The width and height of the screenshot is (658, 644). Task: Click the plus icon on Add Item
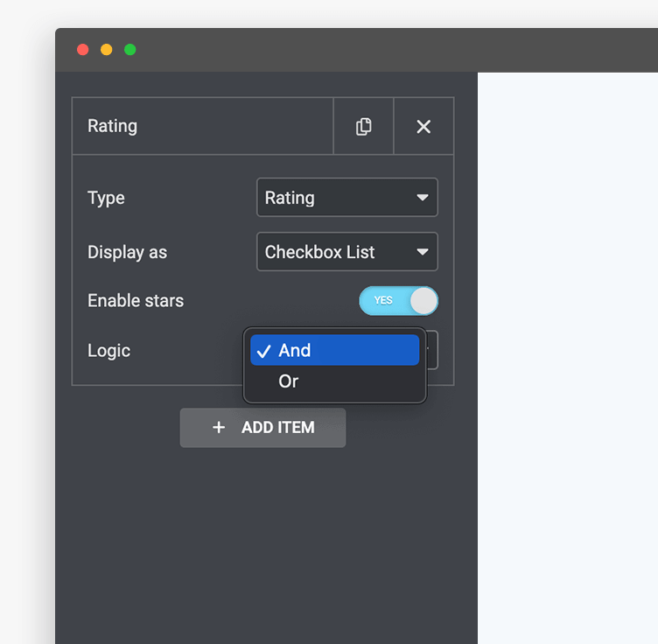click(x=219, y=428)
